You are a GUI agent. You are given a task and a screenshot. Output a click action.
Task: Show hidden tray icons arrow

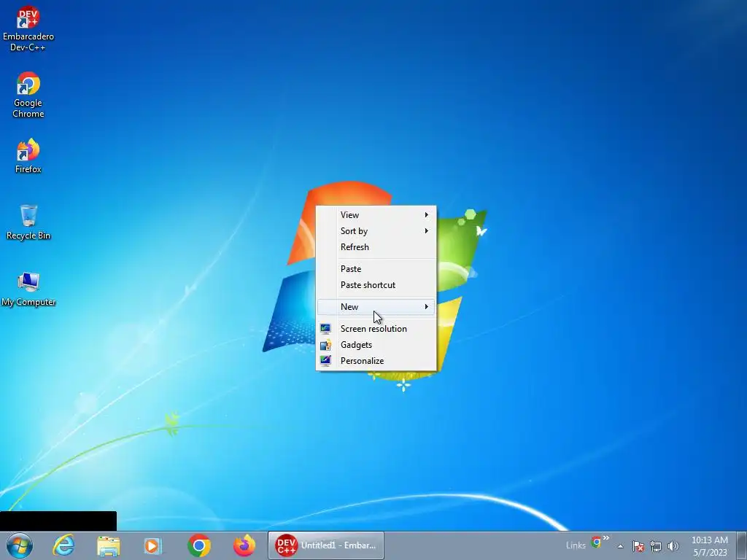pyautogui.click(x=620, y=546)
